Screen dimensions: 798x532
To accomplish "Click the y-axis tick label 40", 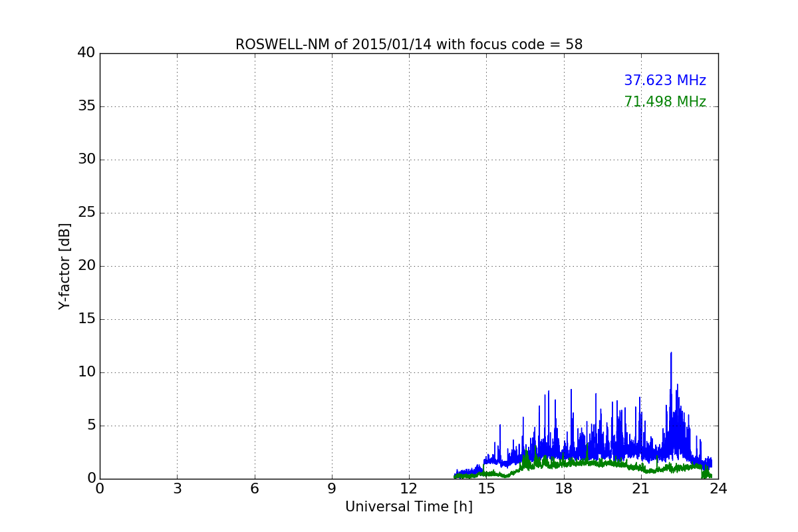I will tap(86, 53).
